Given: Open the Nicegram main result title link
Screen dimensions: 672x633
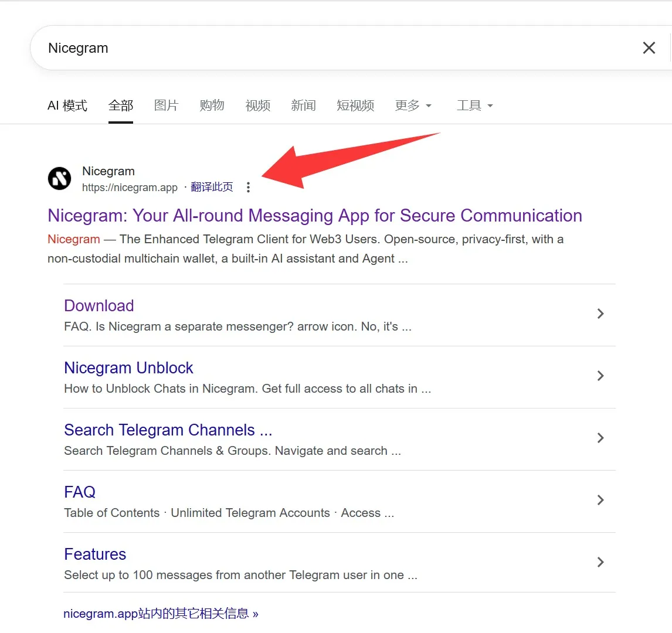Looking at the screenshot, I should click(x=314, y=216).
